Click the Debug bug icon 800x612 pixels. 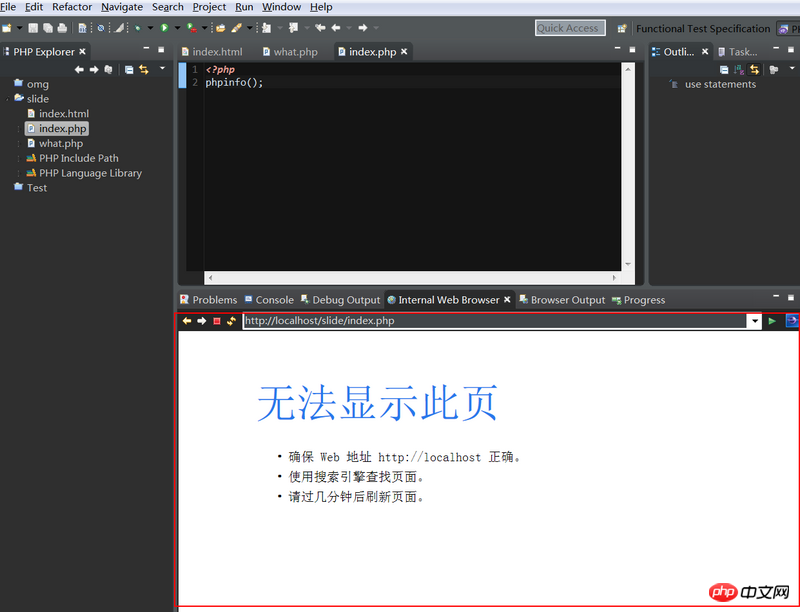138,28
